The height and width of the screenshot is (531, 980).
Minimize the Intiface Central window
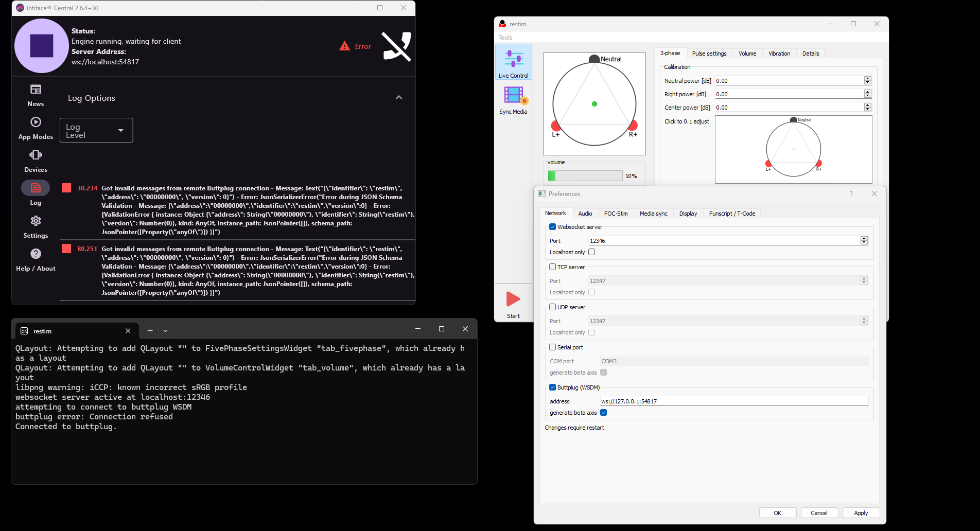coord(357,8)
